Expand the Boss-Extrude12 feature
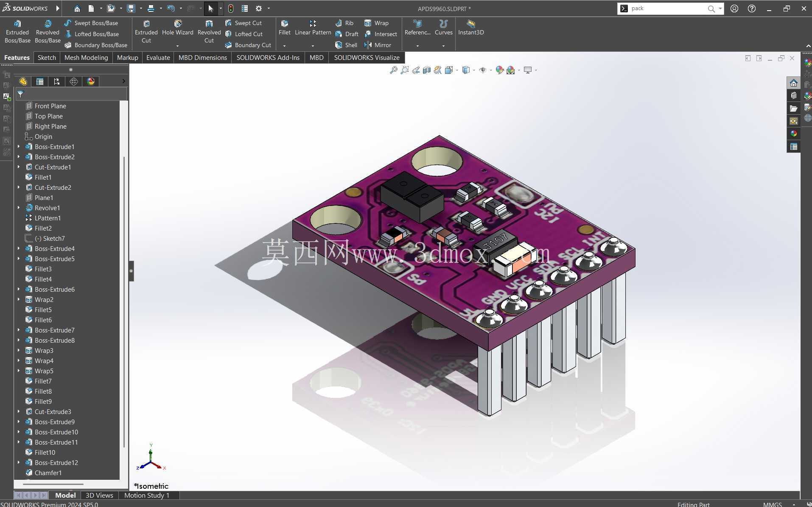Image resolution: width=812 pixels, height=507 pixels. click(x=19, y=462)
